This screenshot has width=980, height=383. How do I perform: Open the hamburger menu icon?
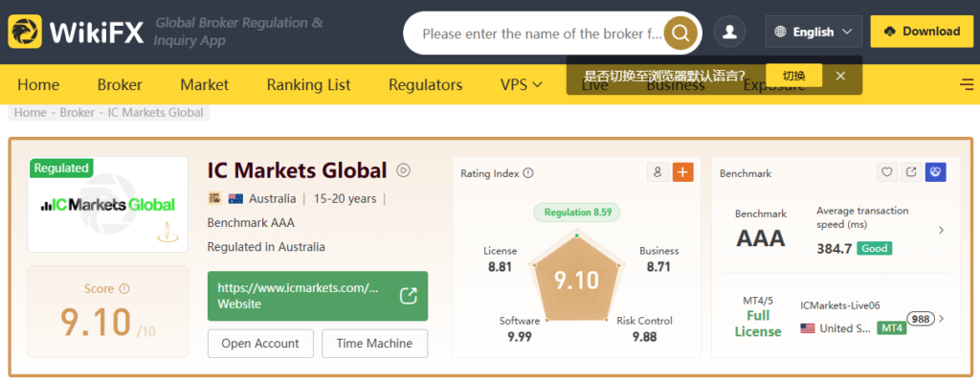967,84
